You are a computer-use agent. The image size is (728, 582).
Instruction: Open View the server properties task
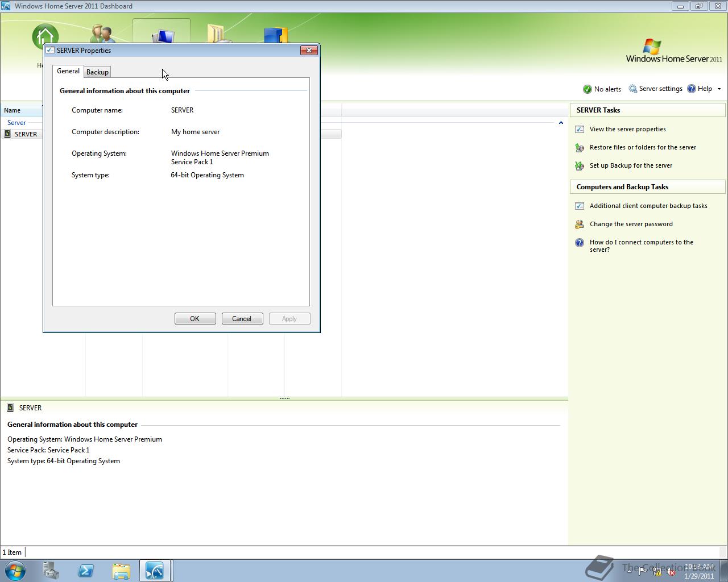coord(628,129)
